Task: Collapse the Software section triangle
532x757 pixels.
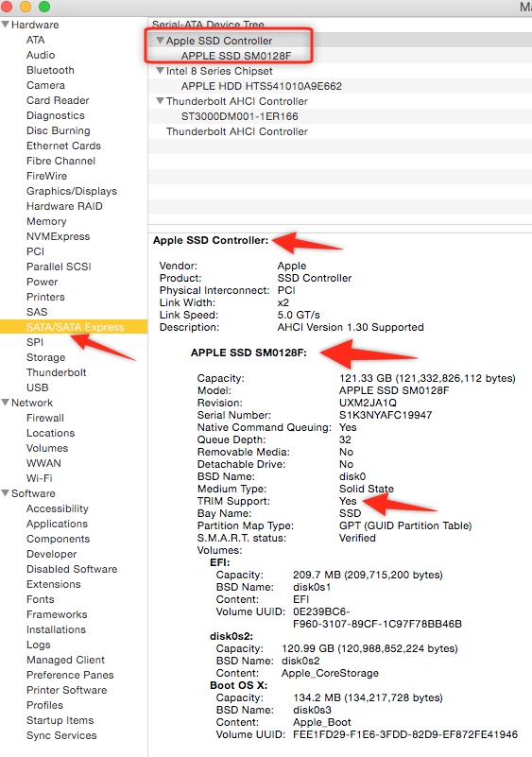Action: pyautogui.click(x=6, y=493)
